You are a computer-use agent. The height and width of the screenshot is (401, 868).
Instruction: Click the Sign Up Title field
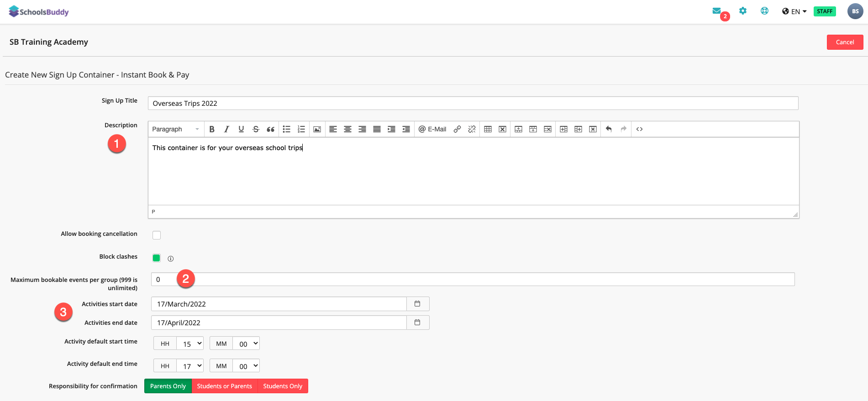pyautogui.click(x=473, y=103)
